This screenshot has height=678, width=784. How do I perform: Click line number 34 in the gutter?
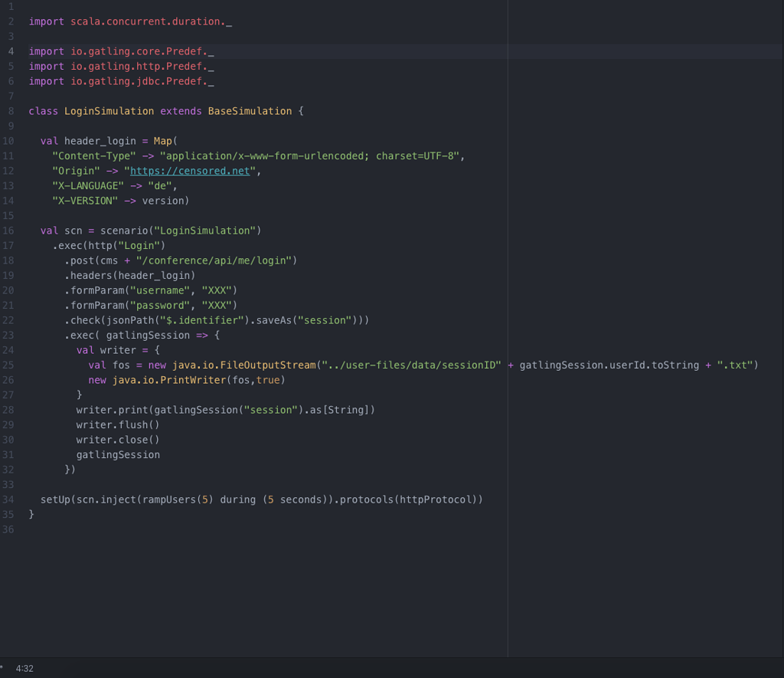8,499
